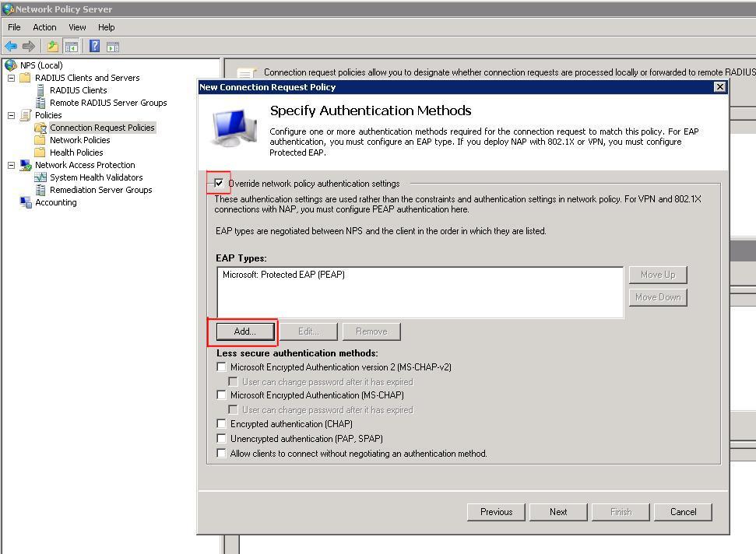Screen dimensions: 756x554
Task: Click the Remediation Server Groups icon
Action: (40, 190)
